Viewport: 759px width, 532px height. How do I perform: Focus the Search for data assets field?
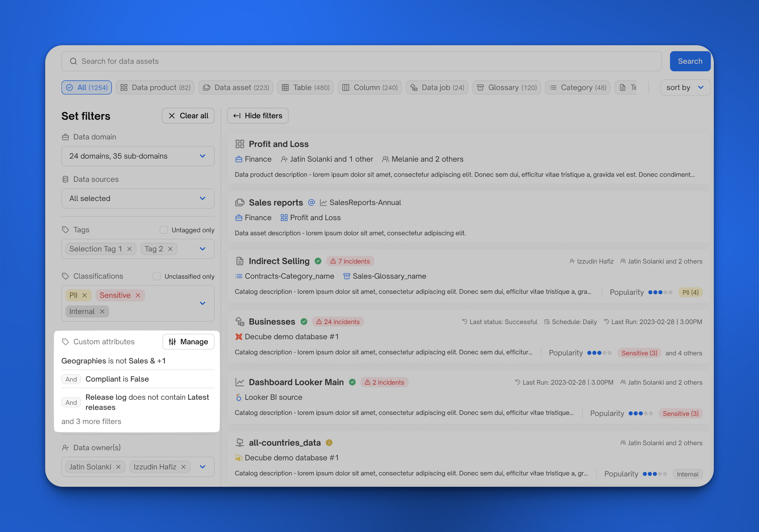click(x=361, y=61)
